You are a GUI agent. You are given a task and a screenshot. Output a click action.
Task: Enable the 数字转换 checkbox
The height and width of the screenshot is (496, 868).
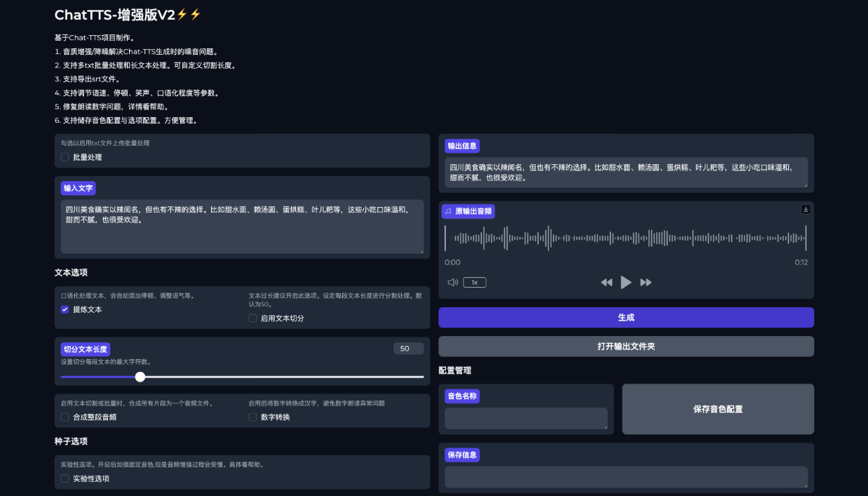253,417
